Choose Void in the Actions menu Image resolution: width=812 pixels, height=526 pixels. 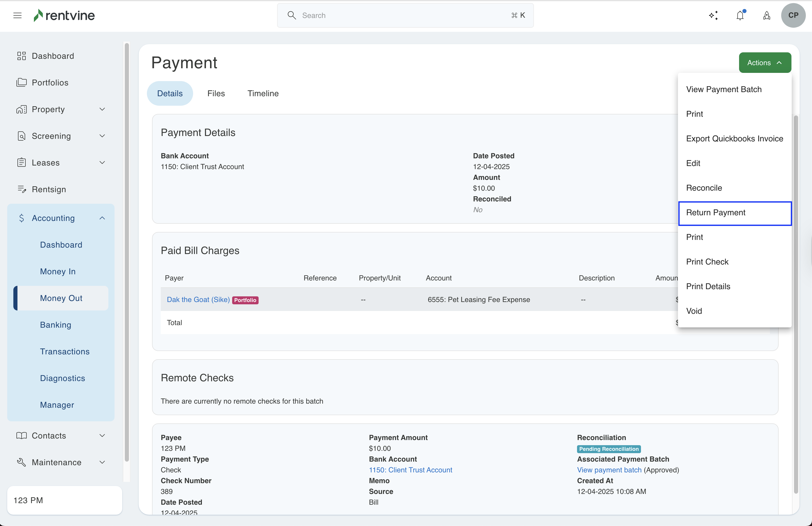click(x=694, y=311)
